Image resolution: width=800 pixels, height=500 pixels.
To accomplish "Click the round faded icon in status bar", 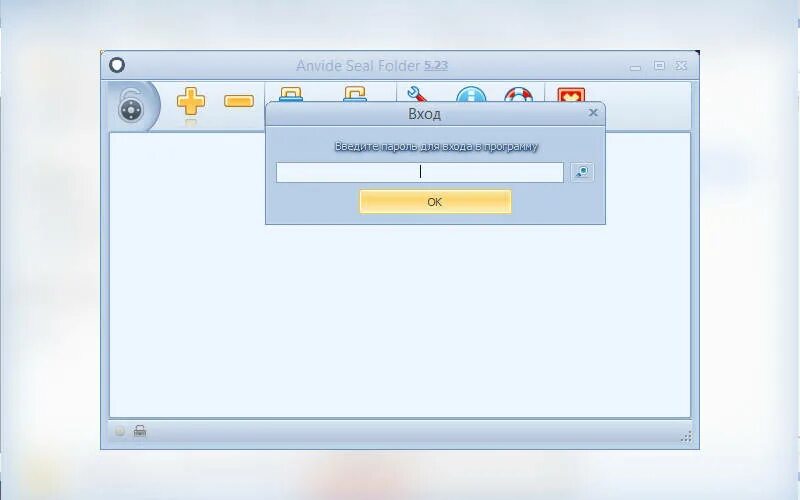I will pyautogui.click(x=119, y=432).
